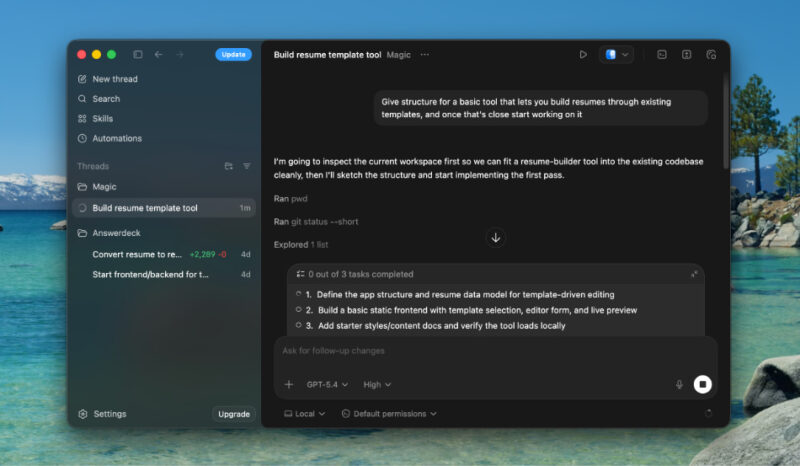Click the microphone dictation icon
The image size is (800, 466).
pyautogui.click(x=679, y=384)
